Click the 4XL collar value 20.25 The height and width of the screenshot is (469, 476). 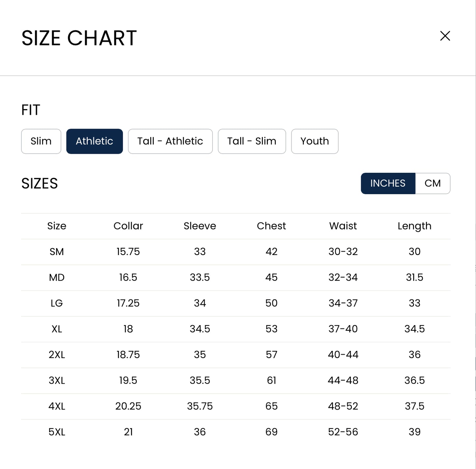coord(128,406)
